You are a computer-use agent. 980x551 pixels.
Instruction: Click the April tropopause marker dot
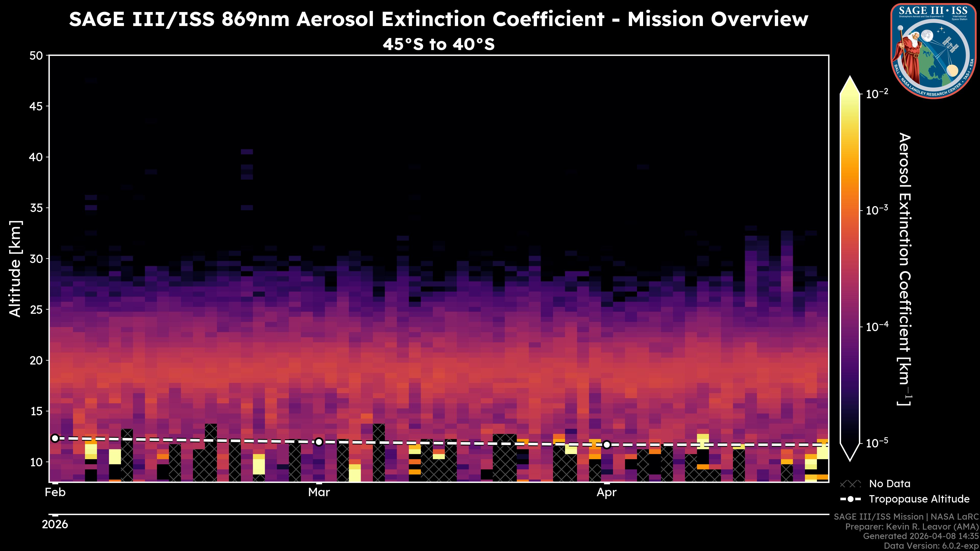(607, 445)
